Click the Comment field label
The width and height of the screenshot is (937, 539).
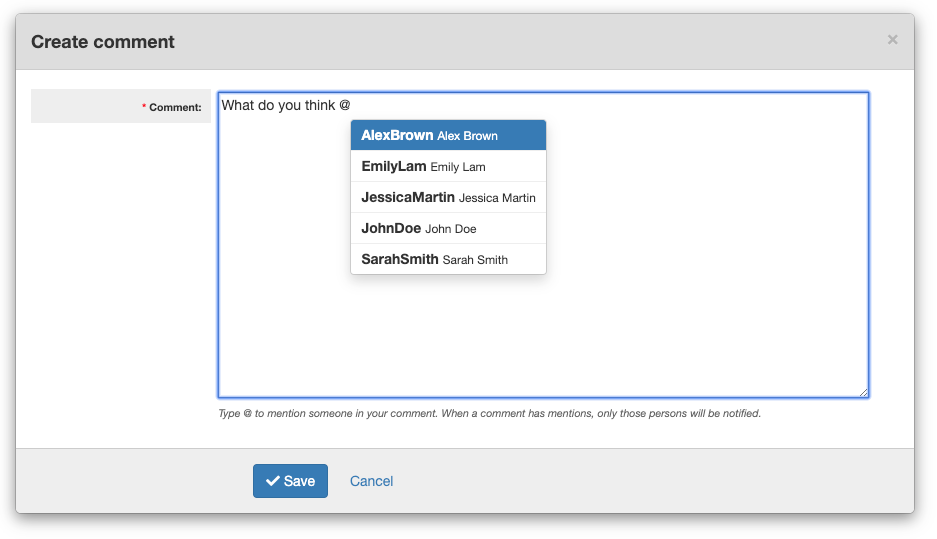tap(175, 107)
